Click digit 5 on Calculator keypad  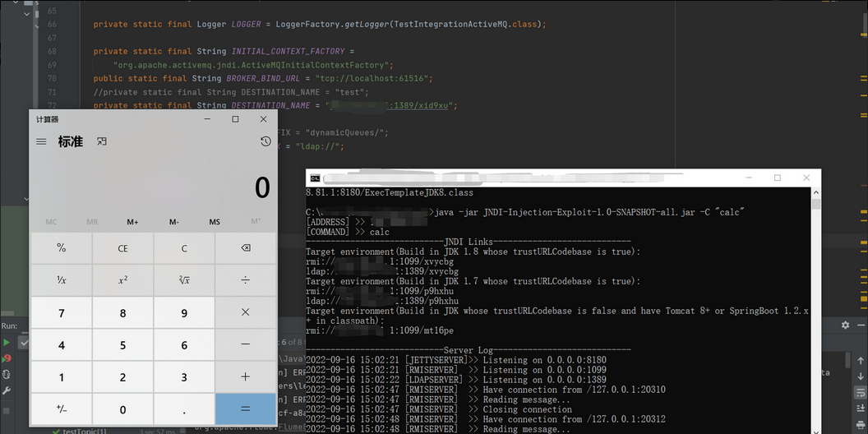pos(123,345)
